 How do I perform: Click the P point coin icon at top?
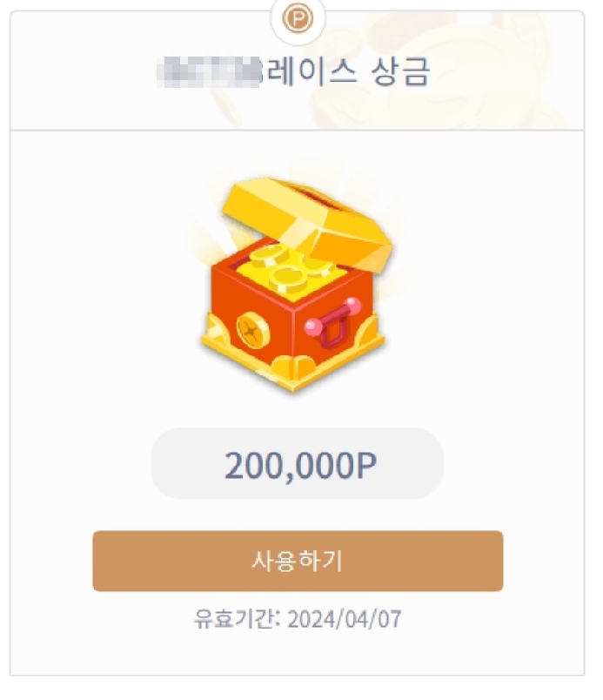click(x=298, y=18)
